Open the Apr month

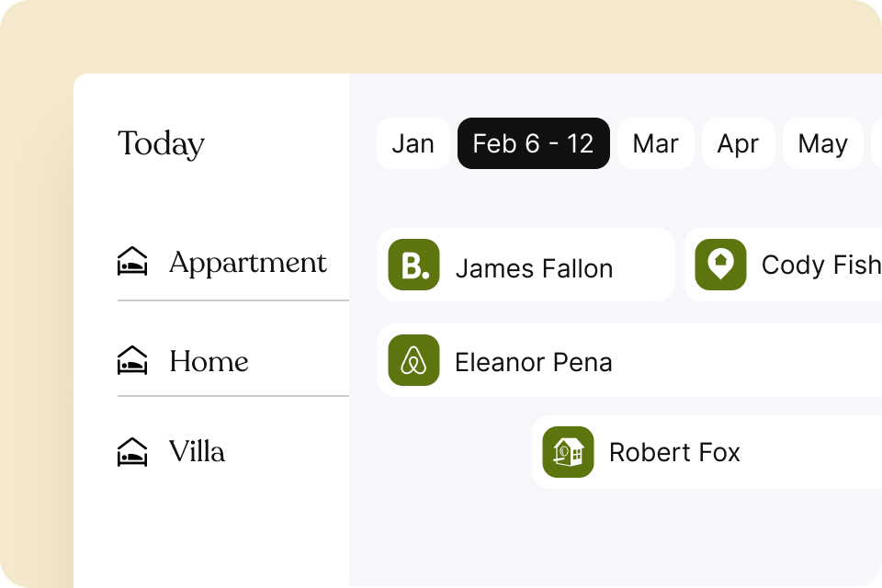739,143
